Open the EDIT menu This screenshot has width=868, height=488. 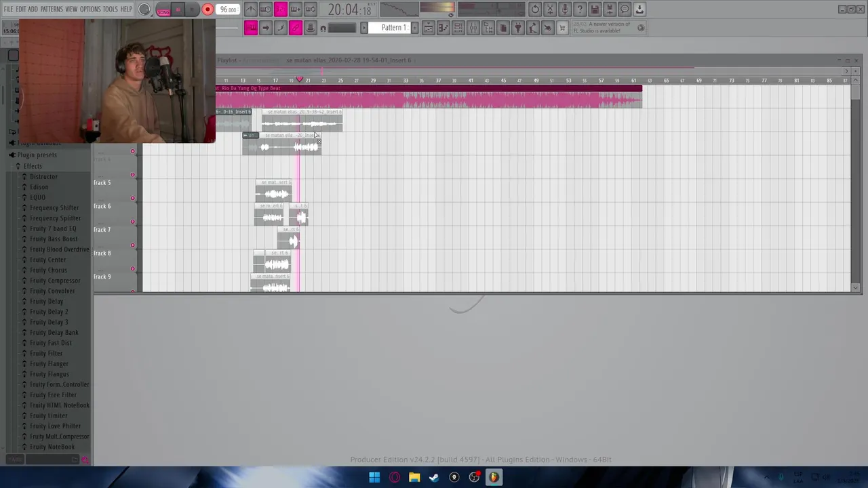tap(21, 9)
